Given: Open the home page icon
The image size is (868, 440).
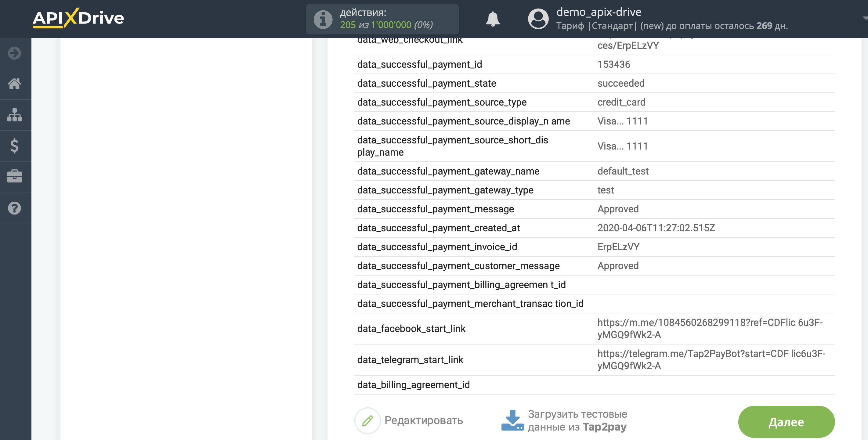Looking at the screenshot, I should [x=14, y=84].
